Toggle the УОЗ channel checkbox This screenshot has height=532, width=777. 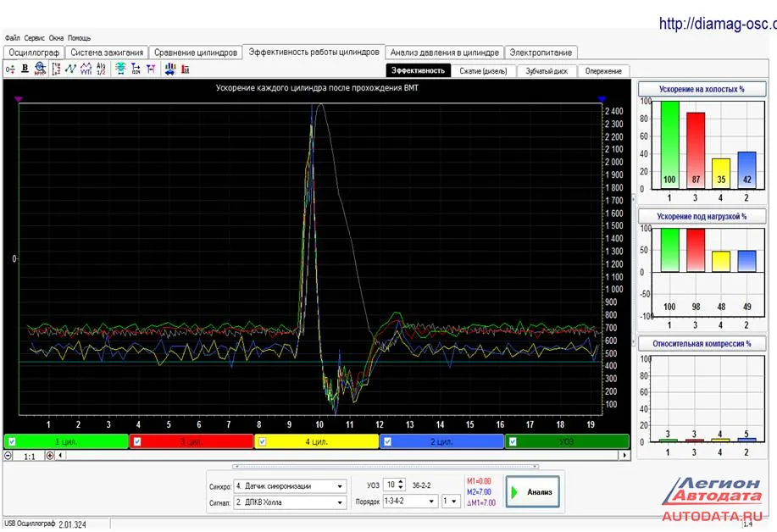click(x=513, y=442)
